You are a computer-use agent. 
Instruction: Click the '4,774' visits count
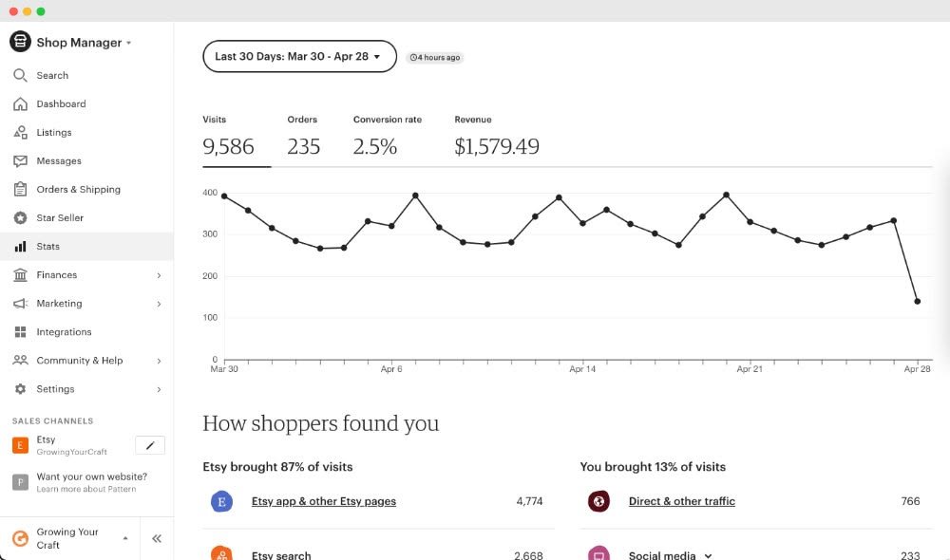pyautogui.click(x=529, y=501)
